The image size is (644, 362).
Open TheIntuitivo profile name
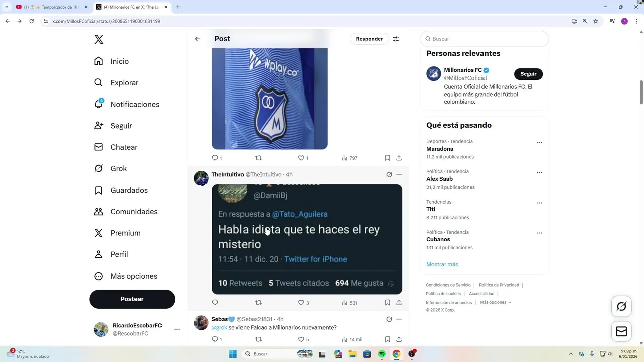pos(227,174)
